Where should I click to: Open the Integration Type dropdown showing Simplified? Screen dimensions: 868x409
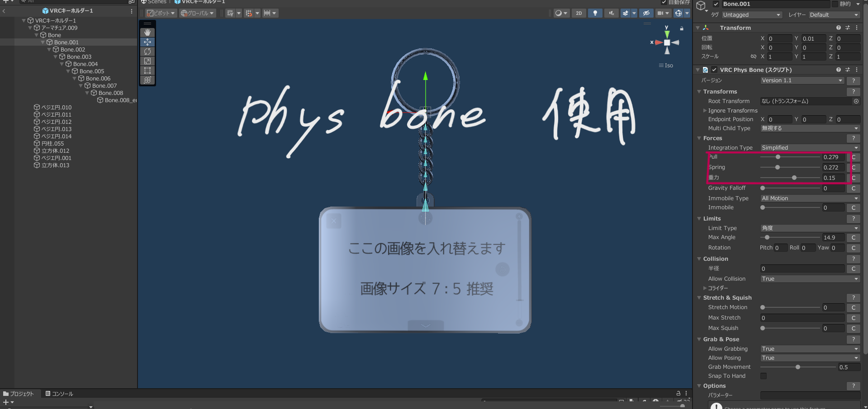(809, 147)
